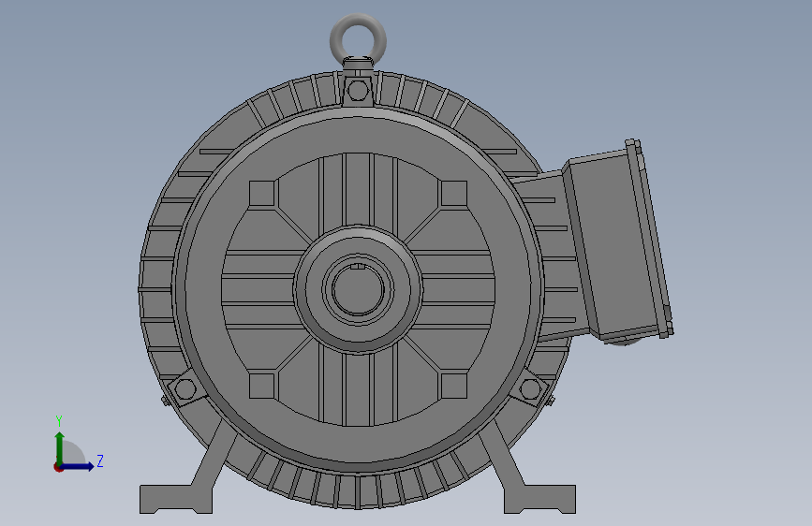Click the red origin ball of the triad
This screenshot has height=526, width=812.
coord(58,467)
